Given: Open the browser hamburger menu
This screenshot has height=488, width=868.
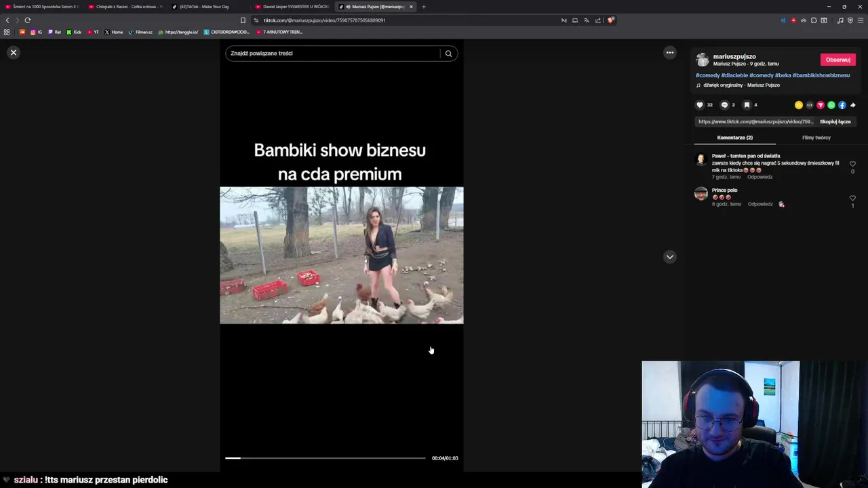Looking at the screenshot, I should 860,20.
